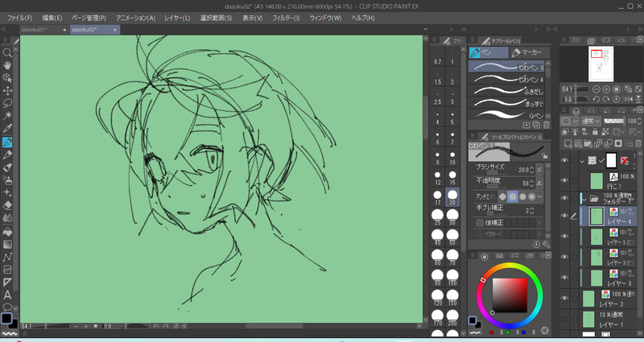Adjust the 不透明度 opacity slider
This screenshot has width=644, height=342.
click(497, 186)
